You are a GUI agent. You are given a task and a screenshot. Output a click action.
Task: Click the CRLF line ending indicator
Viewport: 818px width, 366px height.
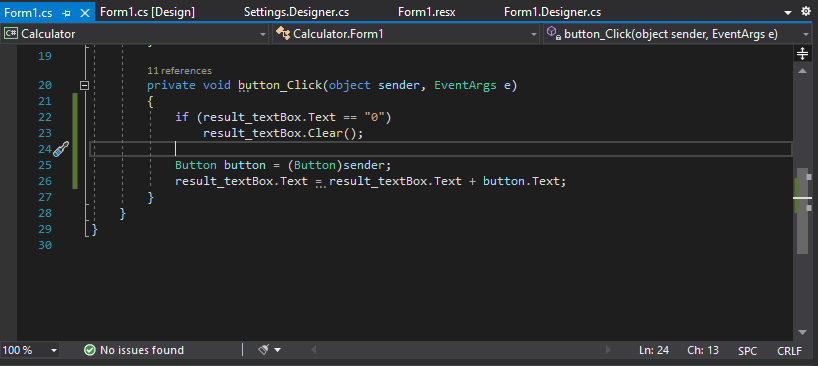(x=789, y=351)
